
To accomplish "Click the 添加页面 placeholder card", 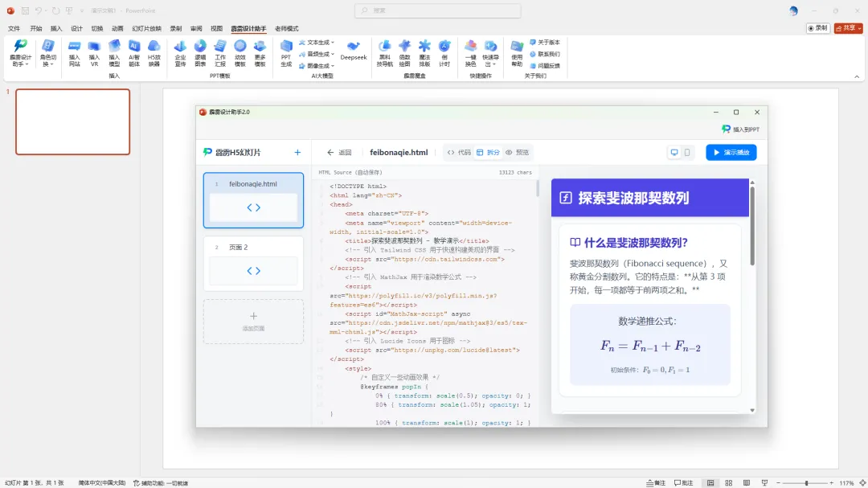I will click(x=253, y=322).
